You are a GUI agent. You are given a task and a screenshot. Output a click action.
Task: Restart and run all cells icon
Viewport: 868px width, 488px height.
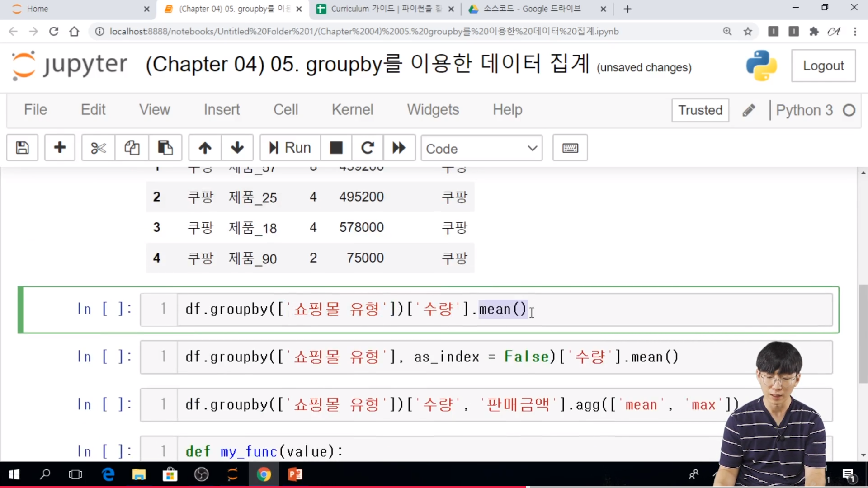[399, 148]
